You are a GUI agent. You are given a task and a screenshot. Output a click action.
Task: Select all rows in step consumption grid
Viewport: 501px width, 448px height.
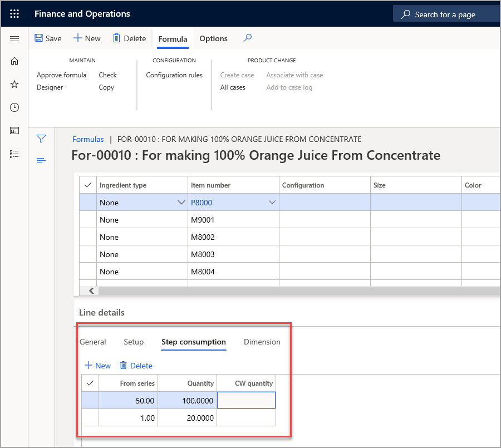[90, 383]
